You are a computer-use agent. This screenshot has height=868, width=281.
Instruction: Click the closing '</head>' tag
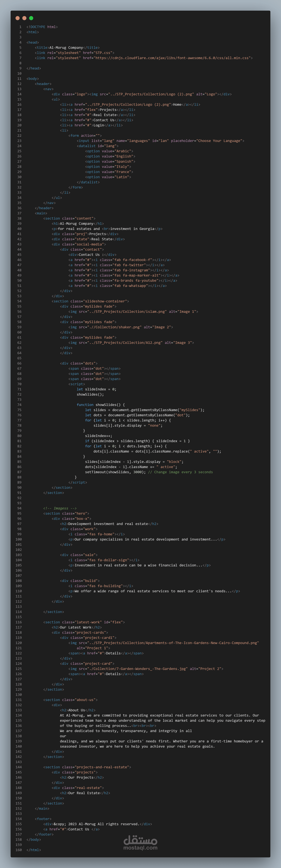click(34, 68)
